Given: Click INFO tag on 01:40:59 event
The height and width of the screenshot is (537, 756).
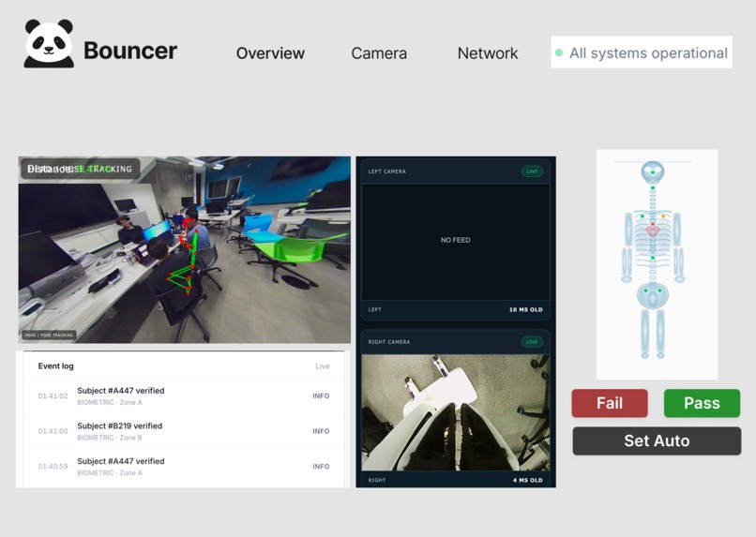Looking at the screenshot, I should click(321, 466).
